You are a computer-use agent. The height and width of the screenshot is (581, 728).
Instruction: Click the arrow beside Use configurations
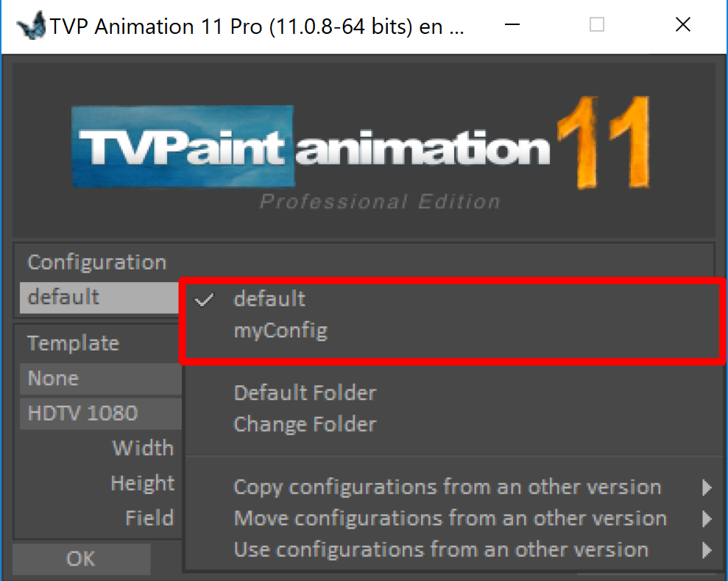pos(707,550)
